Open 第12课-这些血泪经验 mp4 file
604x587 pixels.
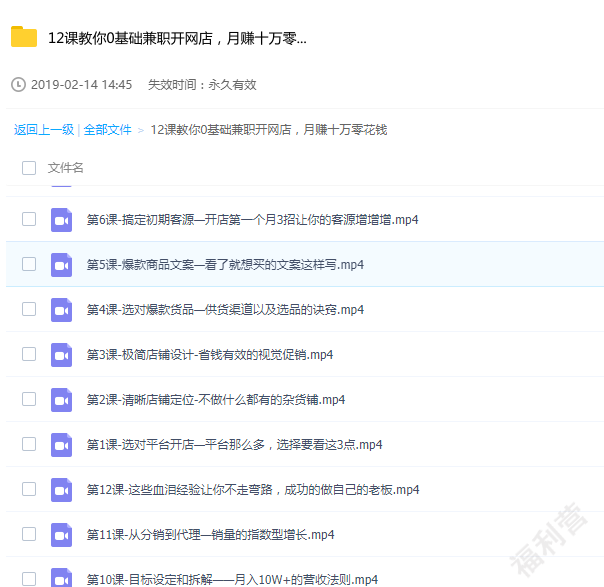(x=253, y=490)
